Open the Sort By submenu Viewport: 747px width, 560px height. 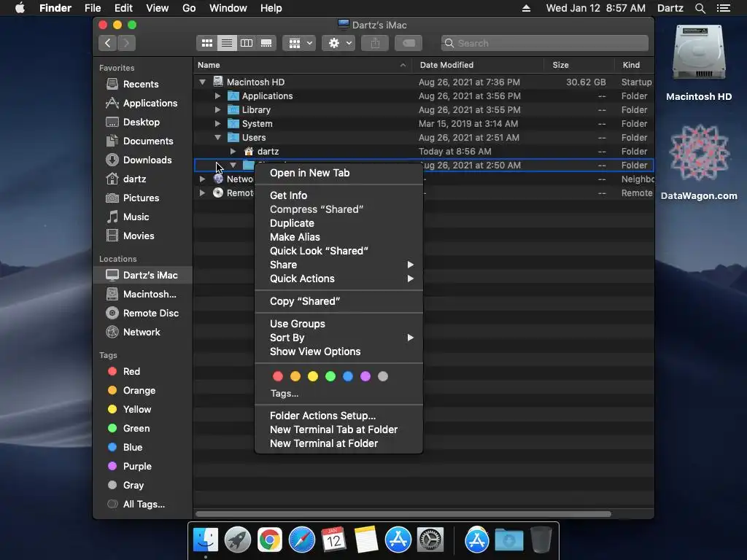[338, 338]
